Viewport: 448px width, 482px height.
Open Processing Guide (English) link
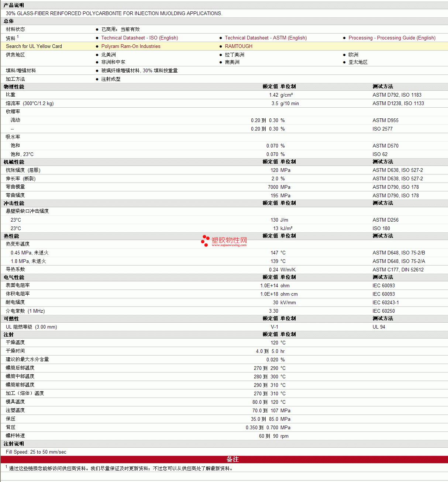(x=392, y=38)
